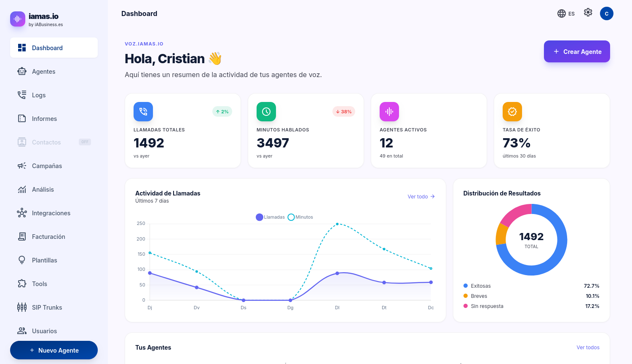The width and height of the screenshot is (632, 364).
Task: Click the Tools puzzle piece icon
Action: [x=22, y=284]
